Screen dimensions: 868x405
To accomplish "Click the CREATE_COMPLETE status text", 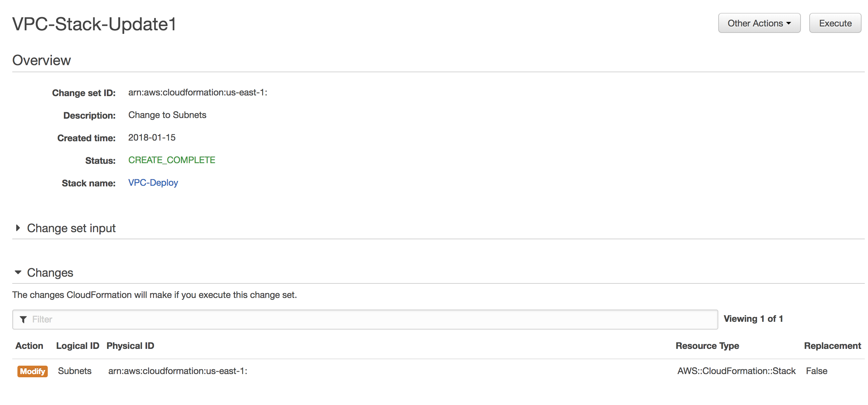I will pyautogui.click(x=172, y=160).
